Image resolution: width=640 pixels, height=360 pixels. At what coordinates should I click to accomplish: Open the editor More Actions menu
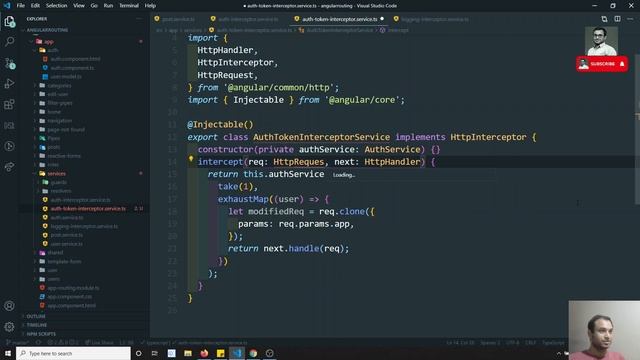pyautogui.click(x=630, y=19)
